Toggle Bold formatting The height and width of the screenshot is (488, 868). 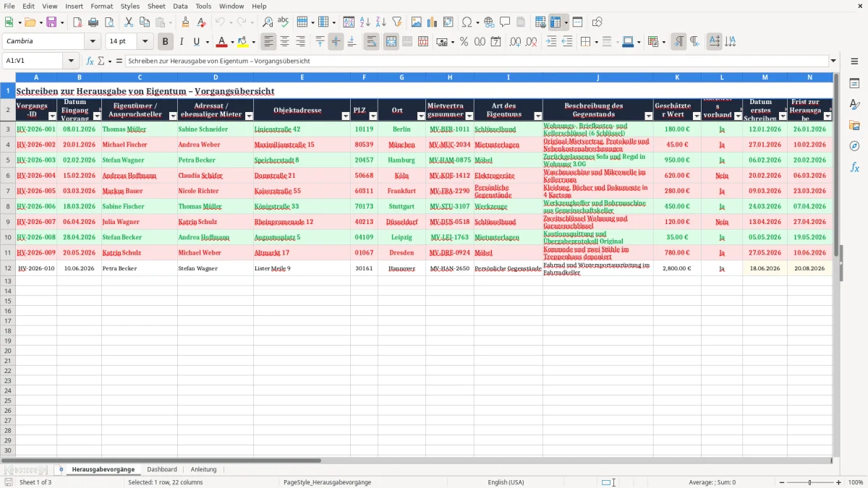coord(166,42)
